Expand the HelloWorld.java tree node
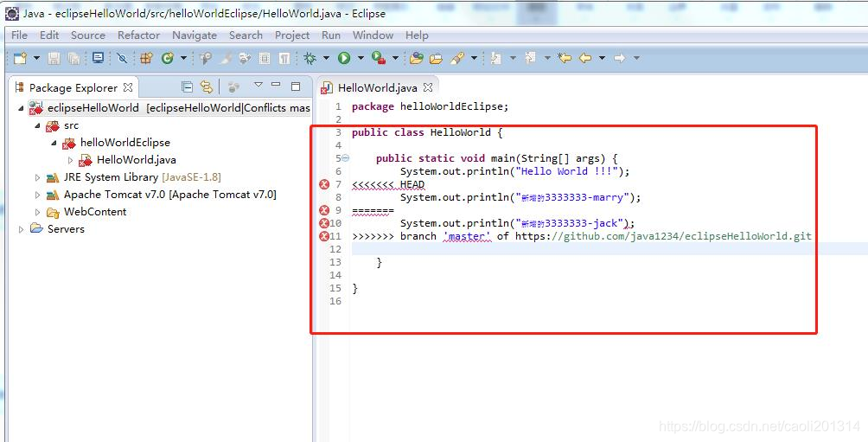This screenshot has height=442, width=868. coord(70,160)
